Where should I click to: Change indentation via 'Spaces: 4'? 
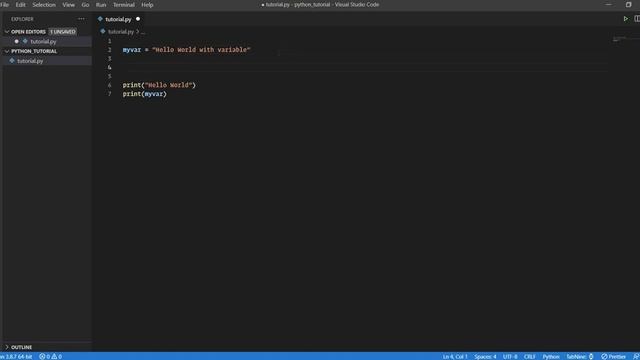coord(485,356)
